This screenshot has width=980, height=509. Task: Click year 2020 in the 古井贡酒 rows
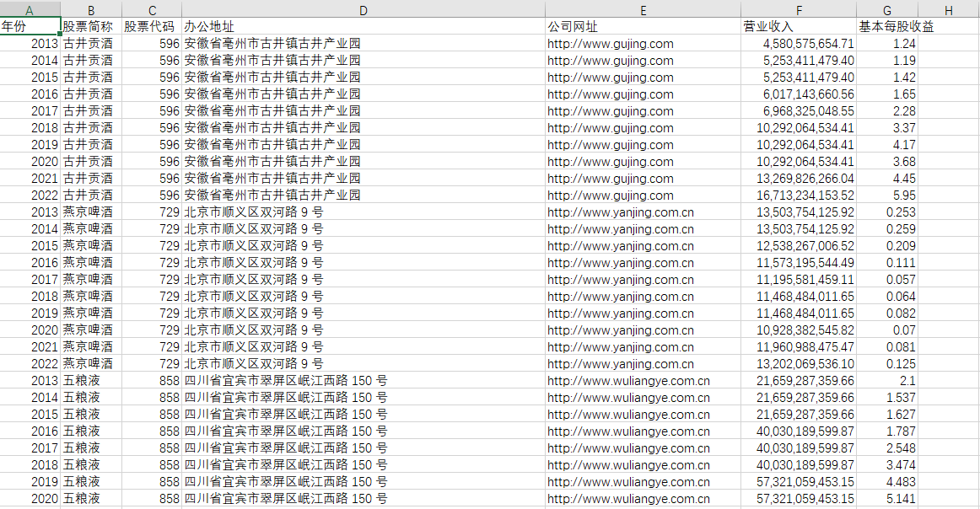pyautogui.click(x=30, y=162)
